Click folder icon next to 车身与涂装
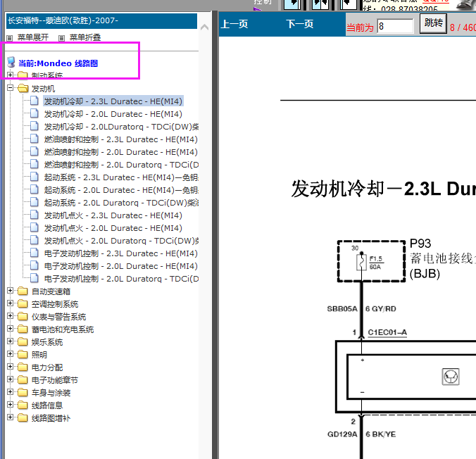 23,393
